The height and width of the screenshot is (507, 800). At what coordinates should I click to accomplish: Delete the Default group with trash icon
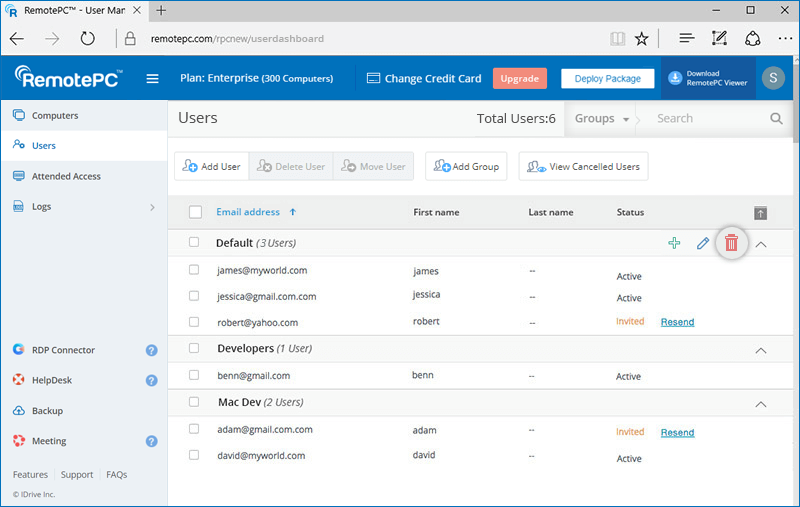pyautogui.click(x=731, y=243)
